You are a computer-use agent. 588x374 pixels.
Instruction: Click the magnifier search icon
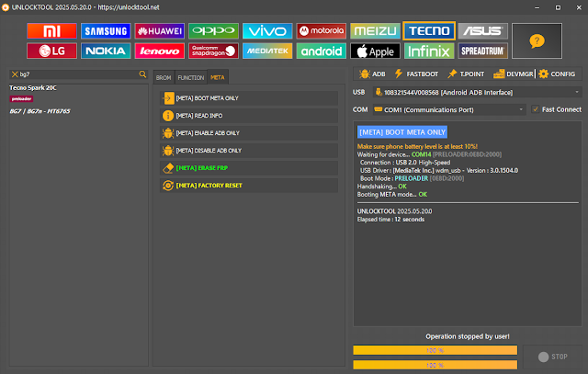142,74
